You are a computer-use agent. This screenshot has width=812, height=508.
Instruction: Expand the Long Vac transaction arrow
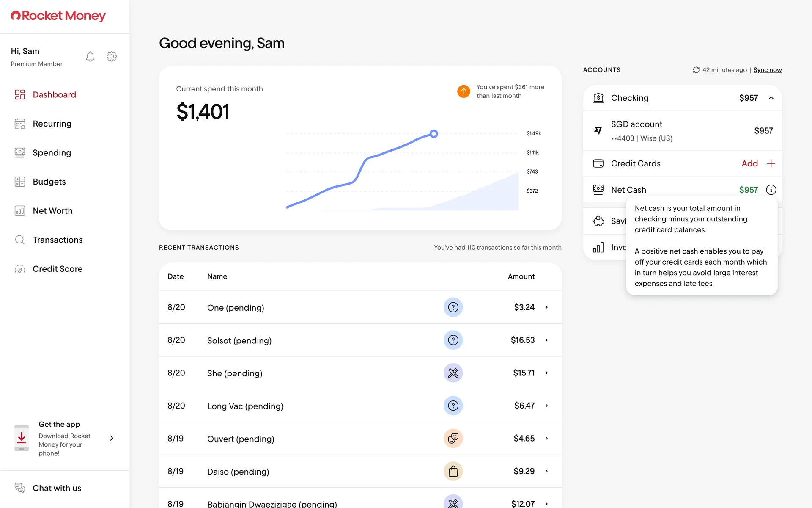(x=546, y=406)
